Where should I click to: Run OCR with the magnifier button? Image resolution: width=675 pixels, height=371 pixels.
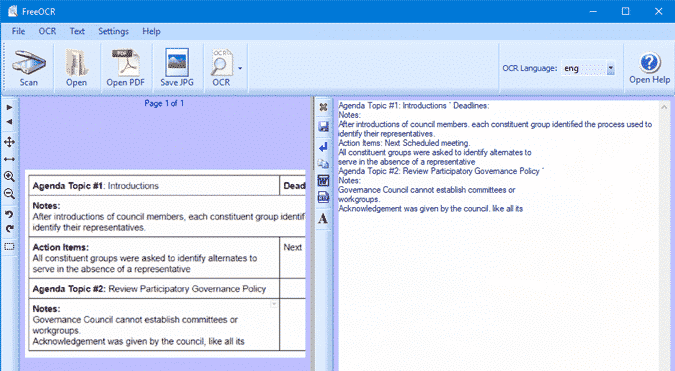tap(221, 68)
